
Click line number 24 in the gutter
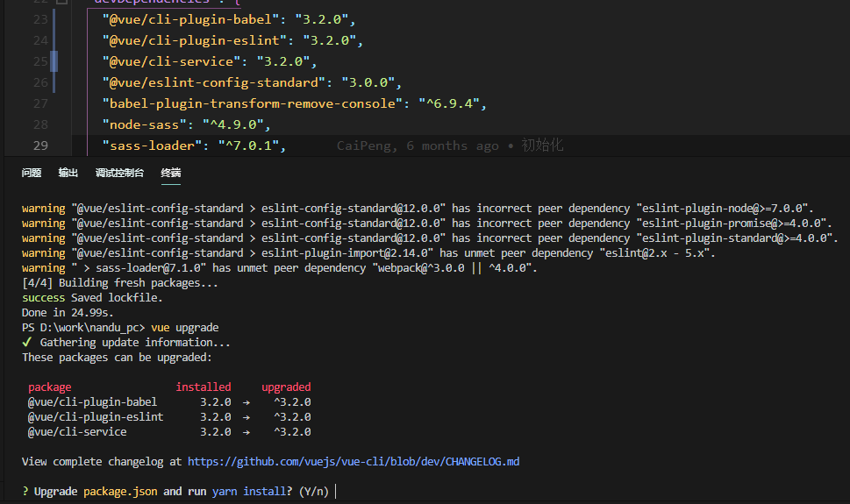[40, 40]
